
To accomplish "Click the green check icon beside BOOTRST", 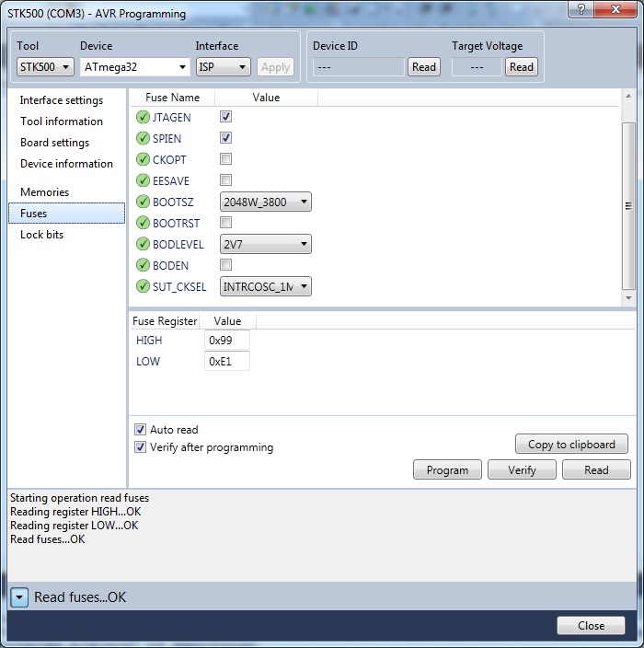I will click(143, 223).
